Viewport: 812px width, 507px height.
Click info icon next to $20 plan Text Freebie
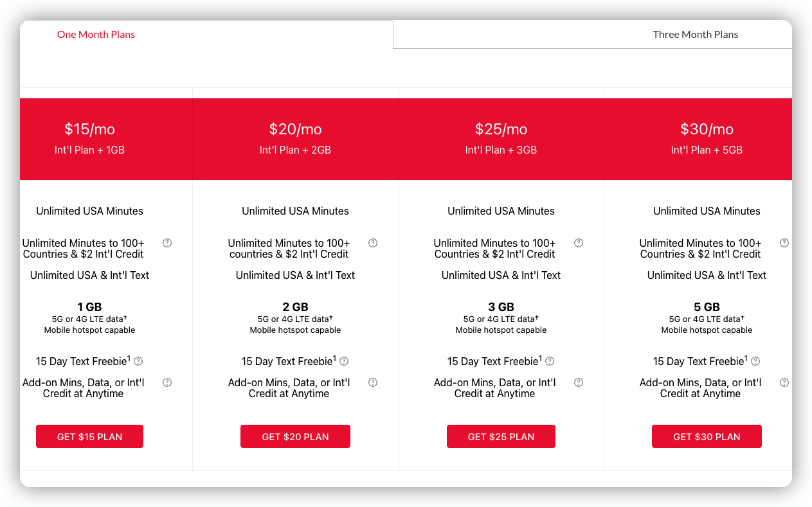point(344,361)
